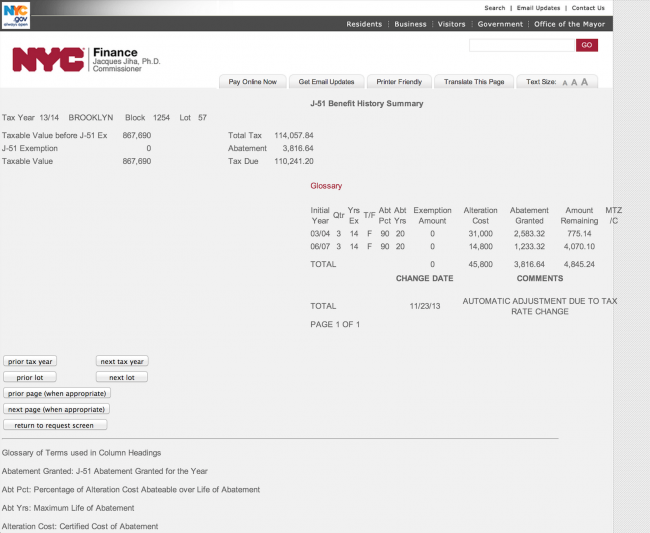The image size is (650, 533).
Task: Open the Printer Friendly tab
Action: [399, 82]
